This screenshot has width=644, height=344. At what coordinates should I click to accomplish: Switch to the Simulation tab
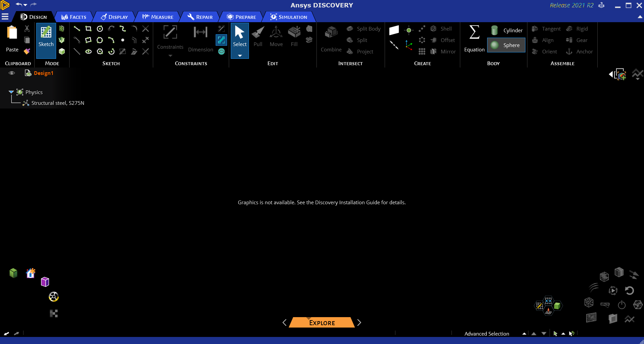click(x=289, y=17)
